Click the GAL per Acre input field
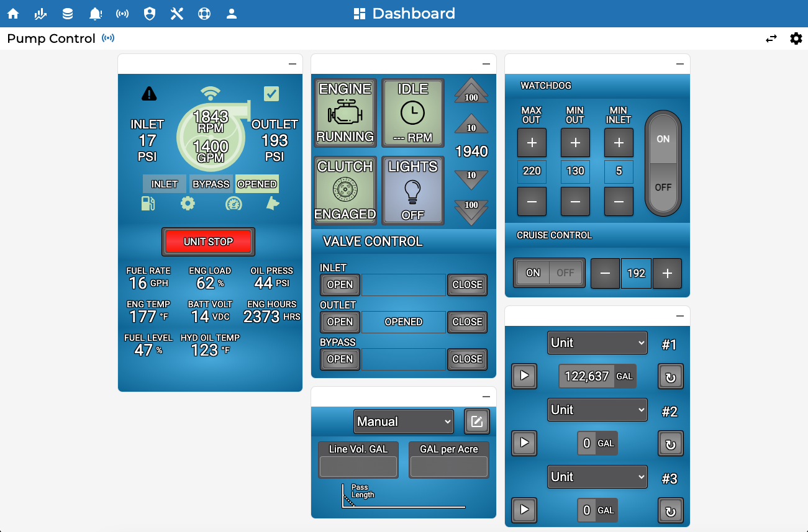This screenshot has width=808, height=532. pyautogui.click(x=449, y=466)
